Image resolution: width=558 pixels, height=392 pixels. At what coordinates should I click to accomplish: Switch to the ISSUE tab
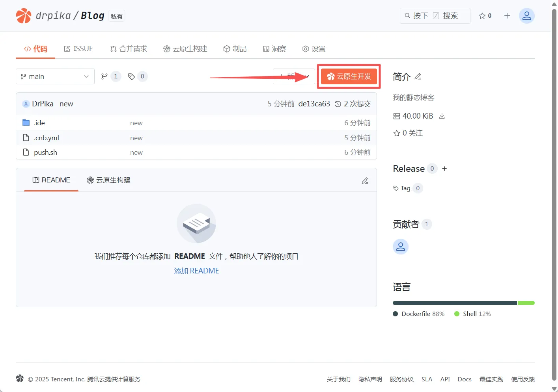(78, 49)
